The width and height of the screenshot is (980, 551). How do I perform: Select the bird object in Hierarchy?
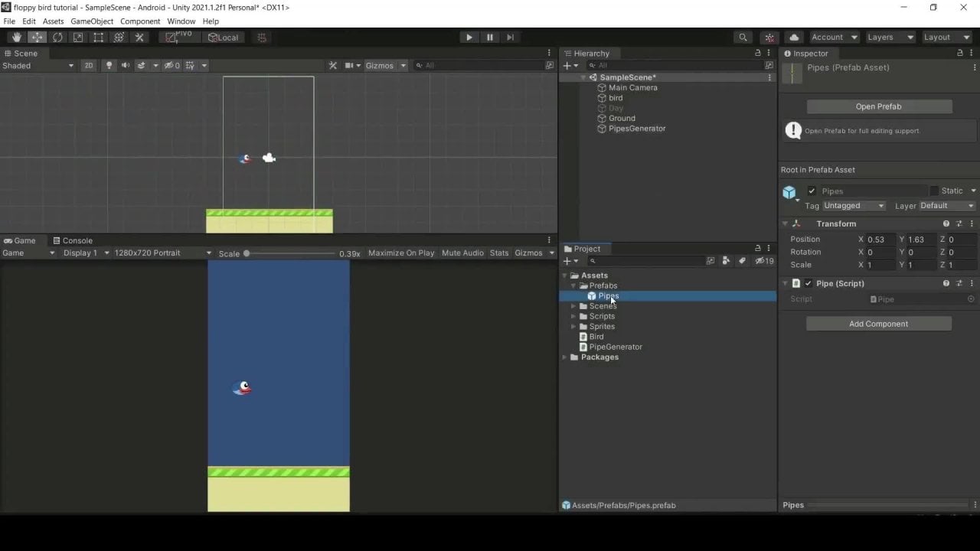point(616,97)
